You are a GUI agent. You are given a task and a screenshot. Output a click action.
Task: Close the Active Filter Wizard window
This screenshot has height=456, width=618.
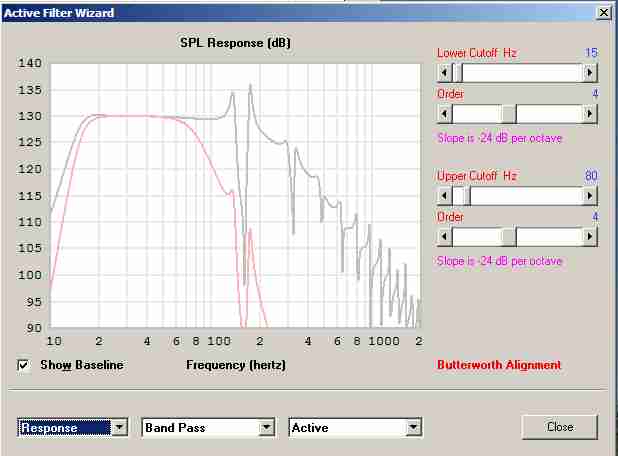tap(604, 13)
